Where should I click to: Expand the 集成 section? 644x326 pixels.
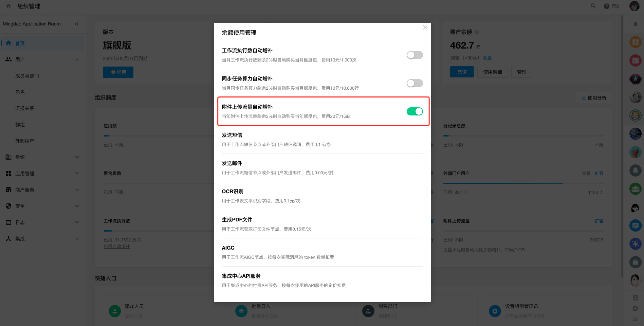[x=77, y=239]
